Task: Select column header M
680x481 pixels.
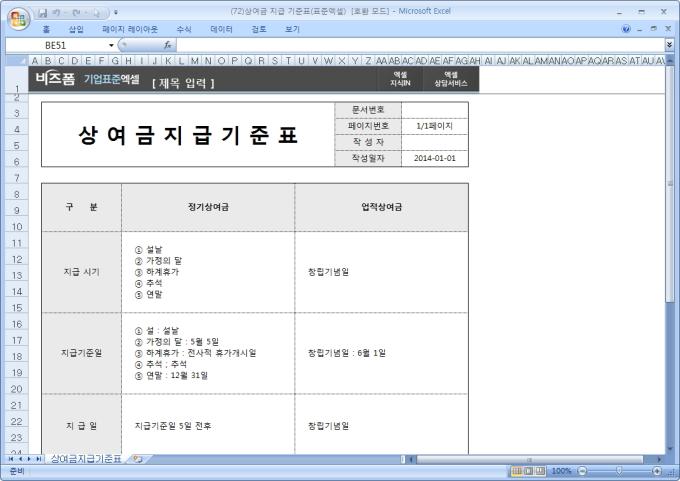Action: [x=194, y=61]
